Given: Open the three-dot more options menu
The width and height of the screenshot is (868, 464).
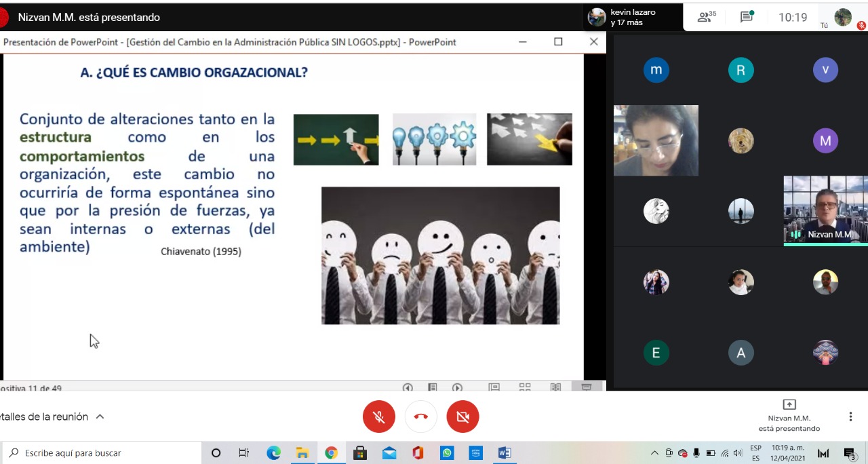Looking at the screenshot, I should click(x=850, y=417).
